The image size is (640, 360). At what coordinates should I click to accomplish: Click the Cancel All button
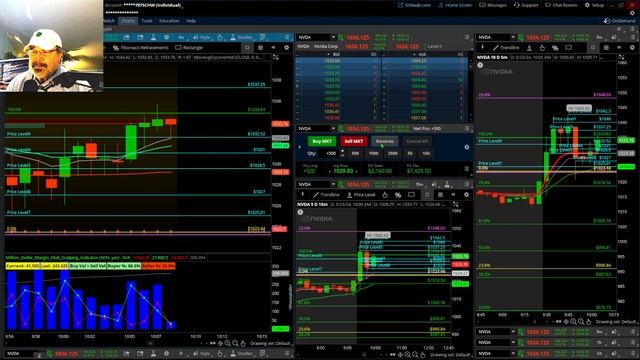(x=417, y=141)
